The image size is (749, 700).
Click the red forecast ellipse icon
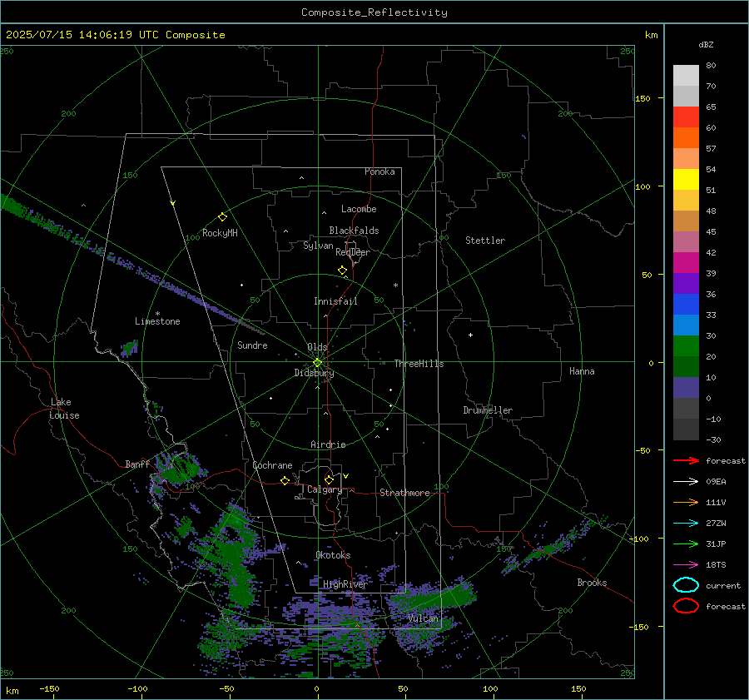click(686, 606)
